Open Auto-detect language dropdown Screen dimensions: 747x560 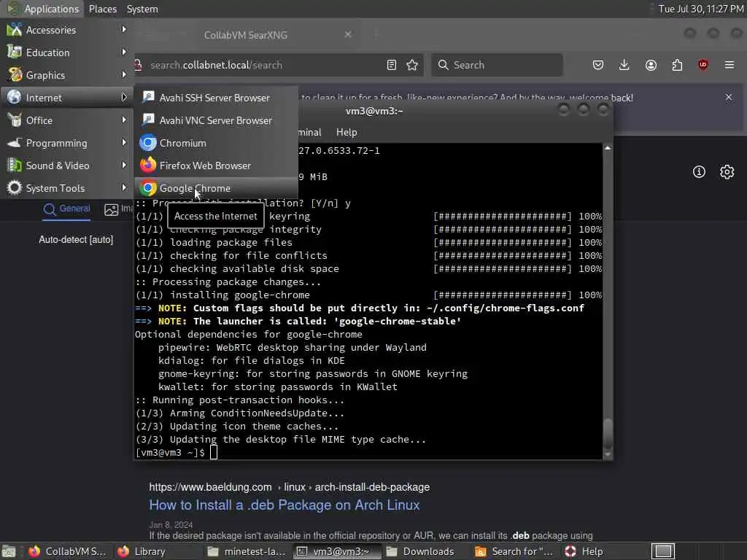coord(76,239)
